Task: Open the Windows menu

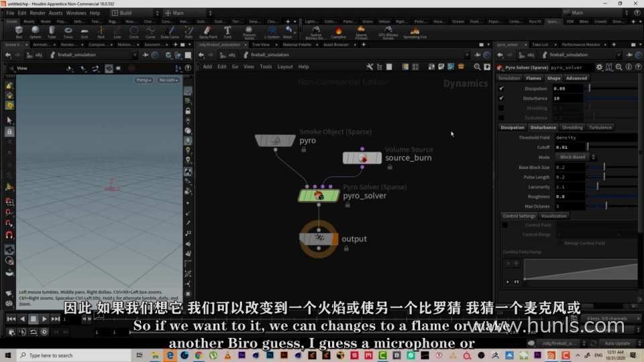Action: (x=76, y=13)
